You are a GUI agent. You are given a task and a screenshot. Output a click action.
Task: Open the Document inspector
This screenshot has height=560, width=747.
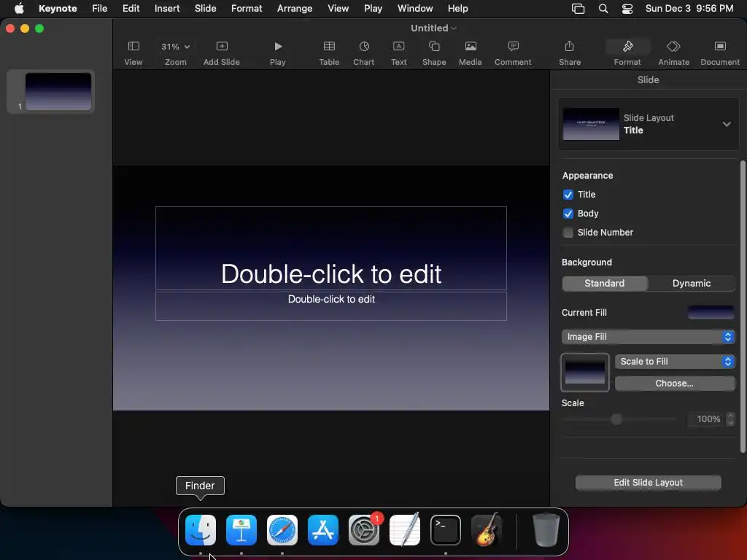tap(720, 52)
